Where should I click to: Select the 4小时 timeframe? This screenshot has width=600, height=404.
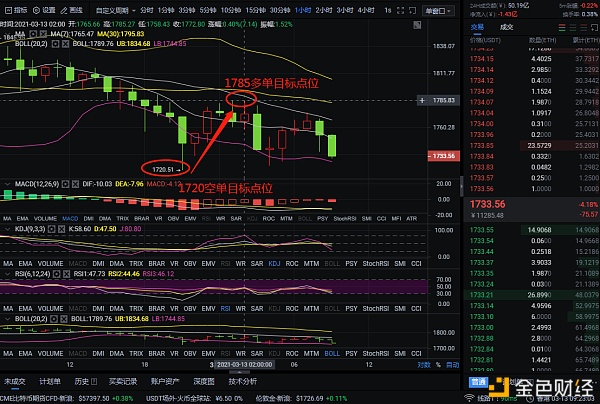click(366, 10)
